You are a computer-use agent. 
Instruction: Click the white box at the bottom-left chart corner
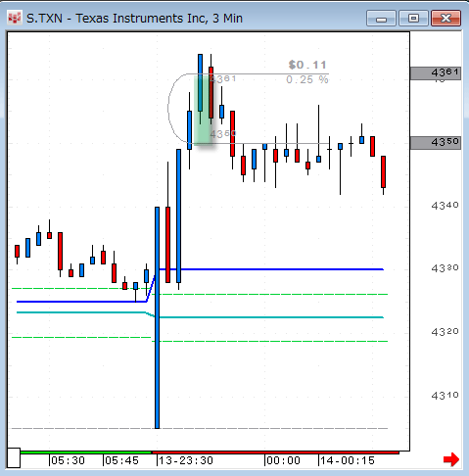tap(14, 458)
